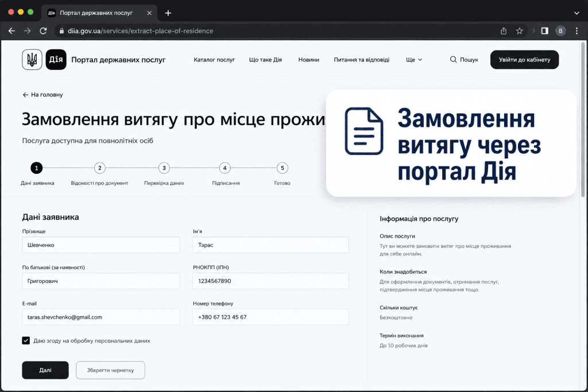The image size is (588, 392).
Task: Click the Пошук magnifier icon
Action: coord(453,60)
